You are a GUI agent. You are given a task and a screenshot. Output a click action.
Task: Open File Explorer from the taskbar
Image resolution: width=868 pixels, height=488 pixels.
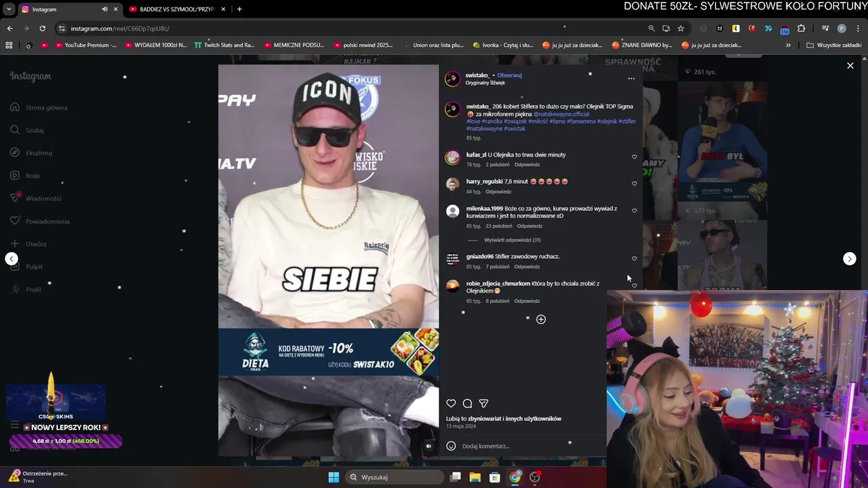pos(475,477)
